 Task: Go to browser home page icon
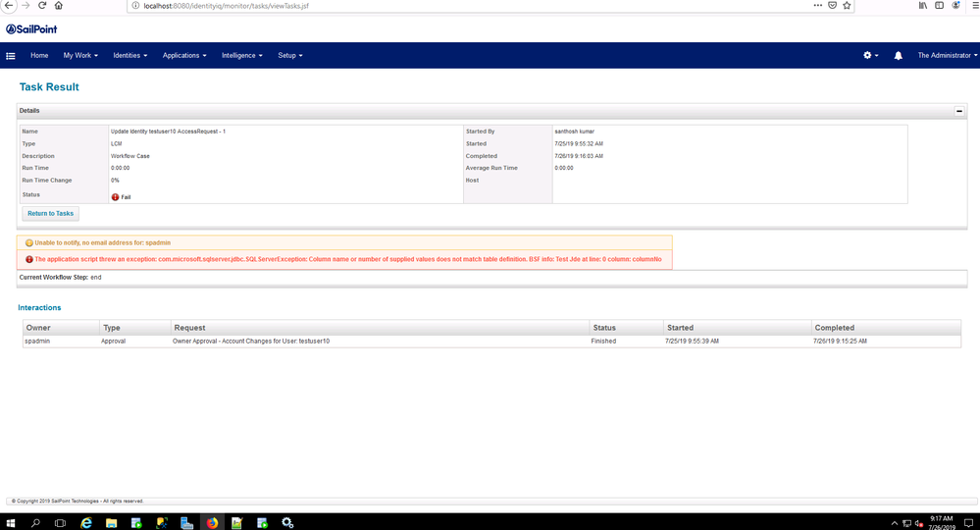(60, 6)
